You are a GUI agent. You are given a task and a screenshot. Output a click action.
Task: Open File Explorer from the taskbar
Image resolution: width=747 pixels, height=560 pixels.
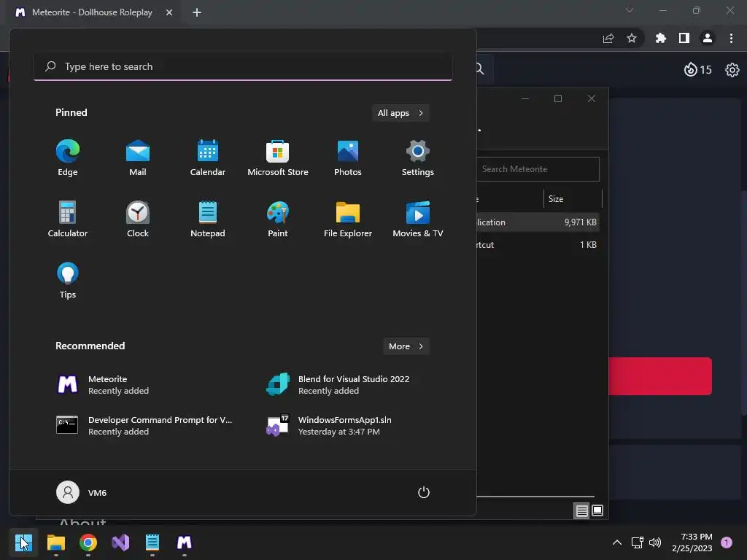pyautogui.click(x=55, y=542)
